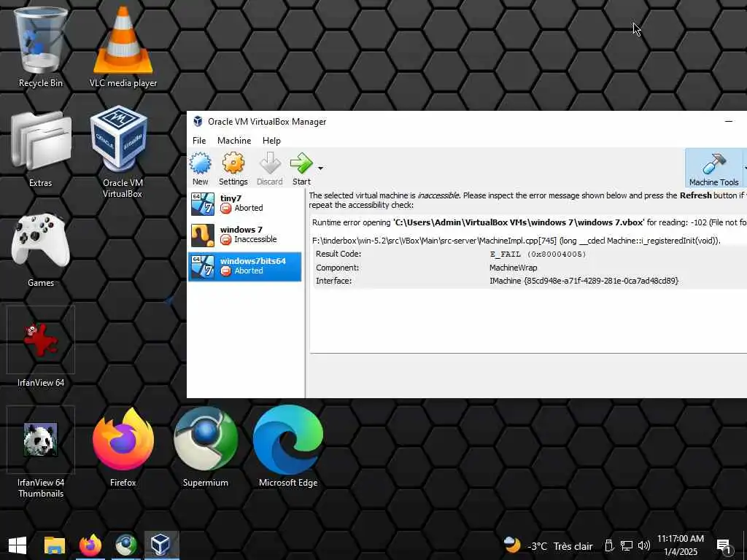747x560 pixels.
Task: Open File Explorer from taskbar
Action: 54,545
